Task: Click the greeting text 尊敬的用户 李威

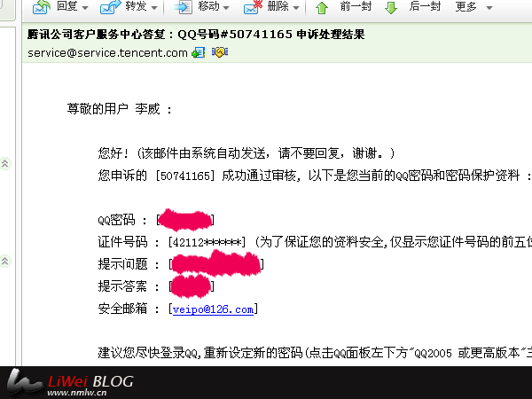Action: click(x=120, y=109)
